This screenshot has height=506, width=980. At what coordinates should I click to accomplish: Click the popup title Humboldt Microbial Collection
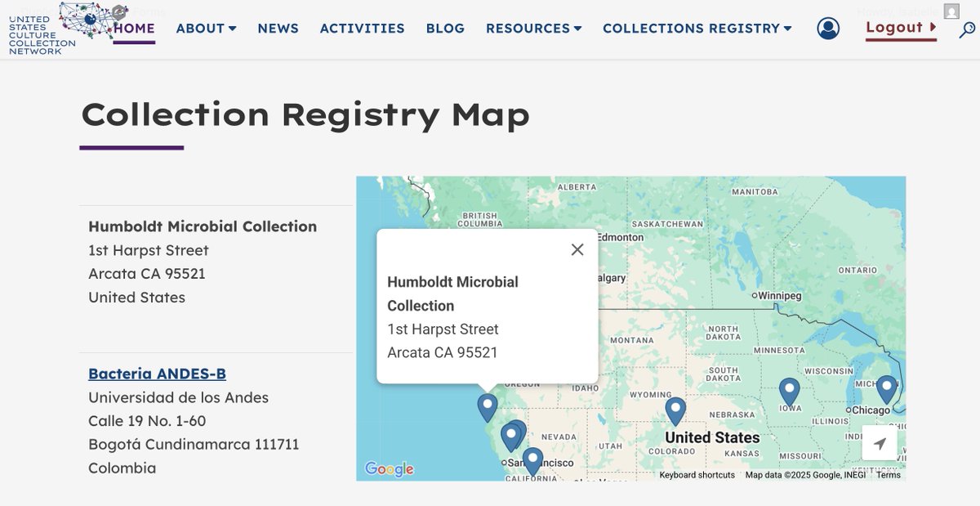pyautogui.click(x=452, y=293)
